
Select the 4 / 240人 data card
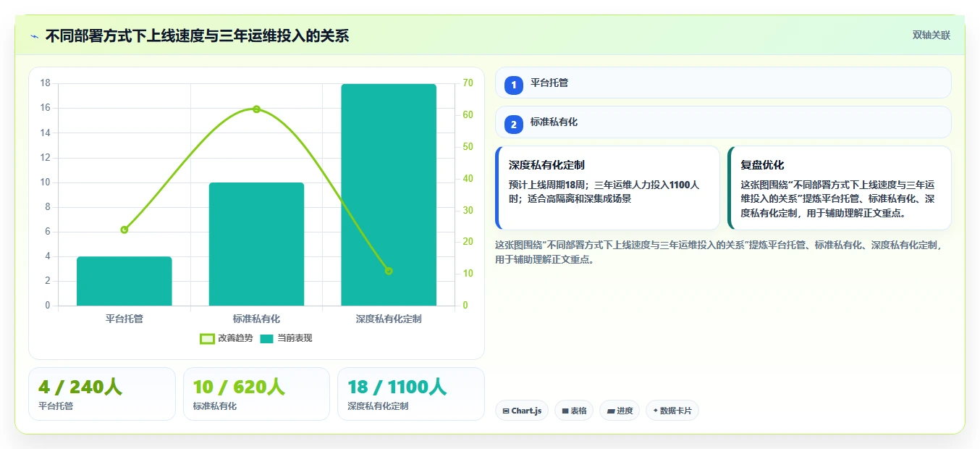click(x=102, y=394)
